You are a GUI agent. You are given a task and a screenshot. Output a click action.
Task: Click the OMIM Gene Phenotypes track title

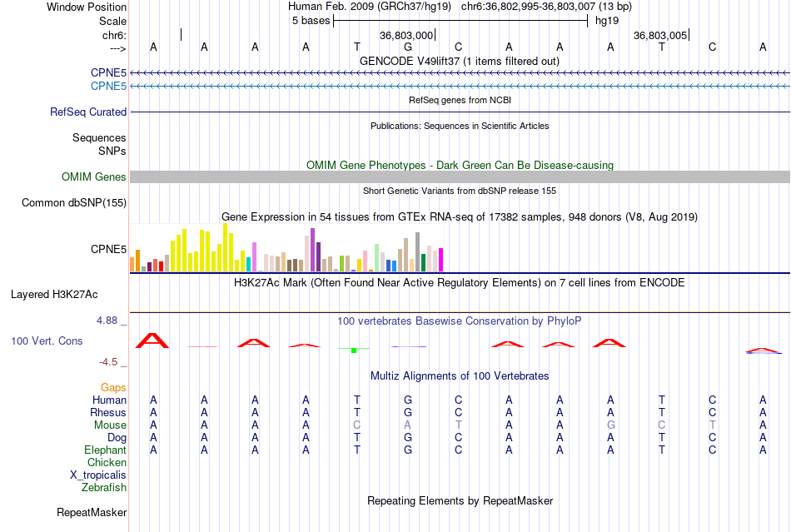[x=460, y=166]
